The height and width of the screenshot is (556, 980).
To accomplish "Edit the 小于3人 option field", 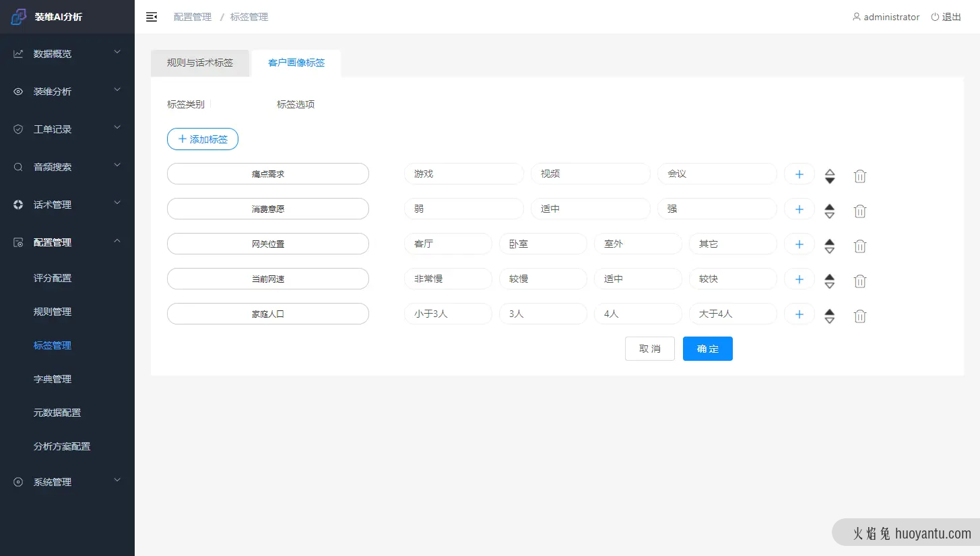I will click(448, 314).
